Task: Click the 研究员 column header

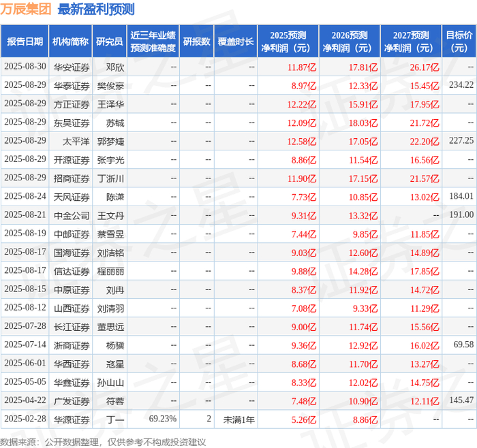Action: click(109, 42)
